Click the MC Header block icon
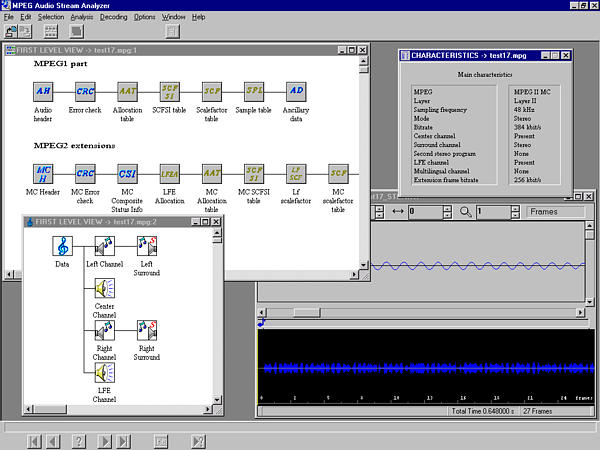The image size is (600, 450). [43, 176]
